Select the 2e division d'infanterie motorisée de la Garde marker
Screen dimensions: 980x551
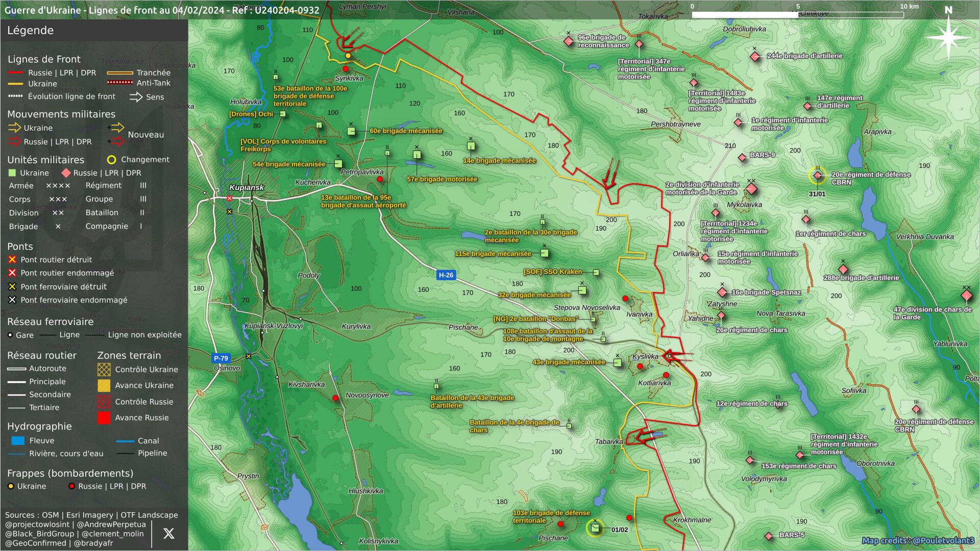[x=751, y=189]
